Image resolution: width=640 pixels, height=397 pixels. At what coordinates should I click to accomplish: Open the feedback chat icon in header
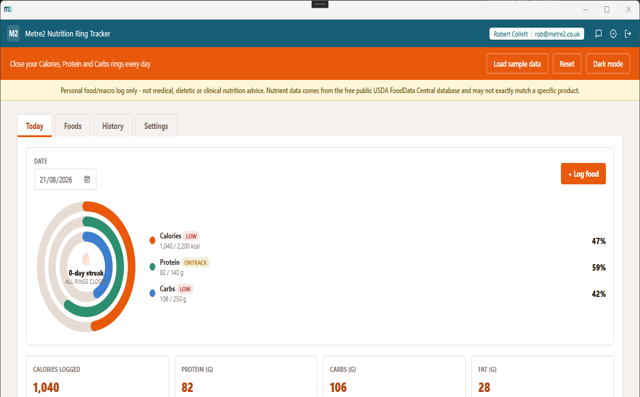point(598,34)
